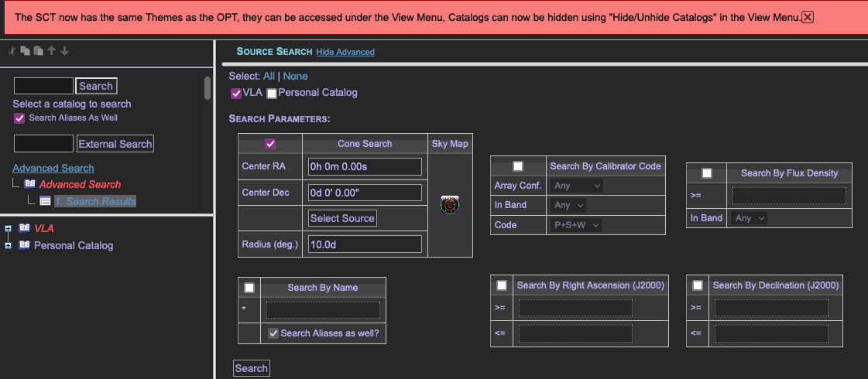868x379 pixels.
Task: Enable Search By Calibrator Code checkbox
Action: [x=518, y=166]
